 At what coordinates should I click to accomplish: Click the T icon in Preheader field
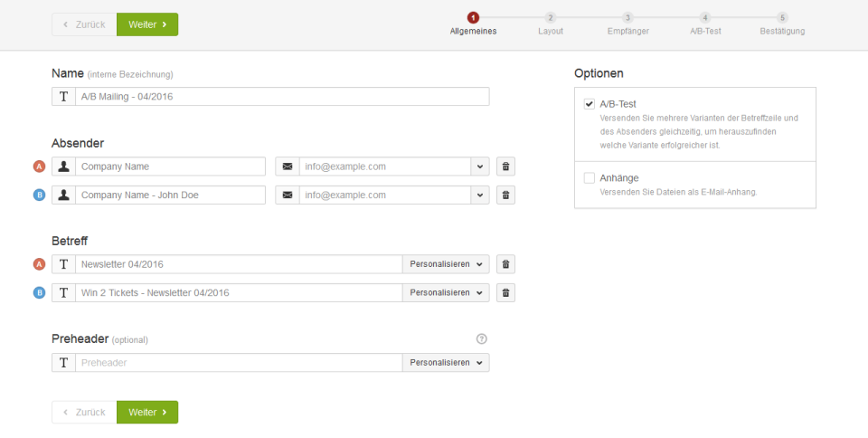(63, 363)
